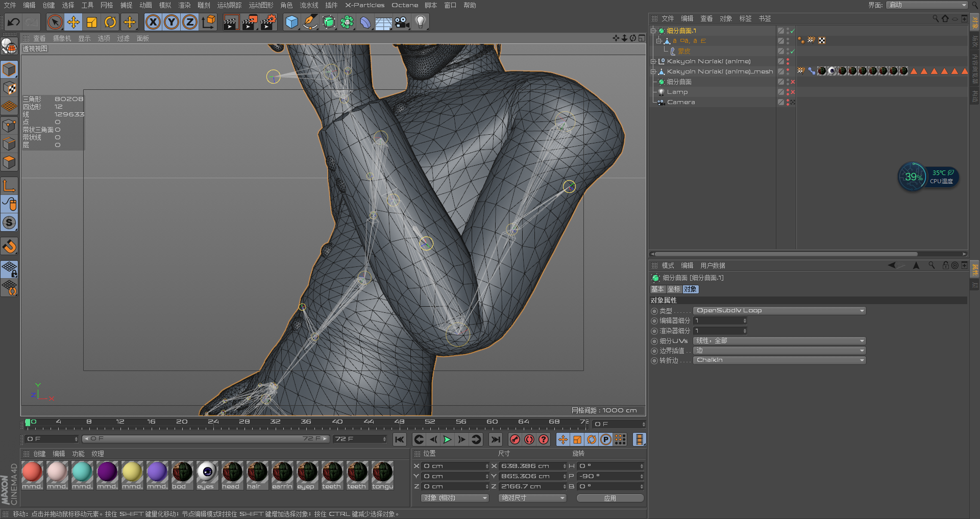Add a Cube primitive from the toolbar
Viewport: 980px width, 519px height.
tap(291, 22)
